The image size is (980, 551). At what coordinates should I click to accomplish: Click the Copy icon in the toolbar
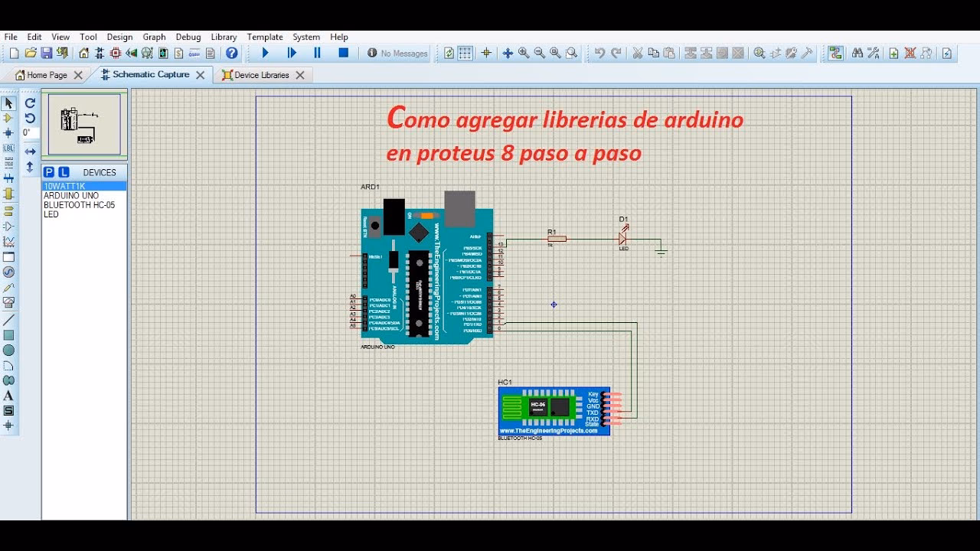click(x=654, y=54)
